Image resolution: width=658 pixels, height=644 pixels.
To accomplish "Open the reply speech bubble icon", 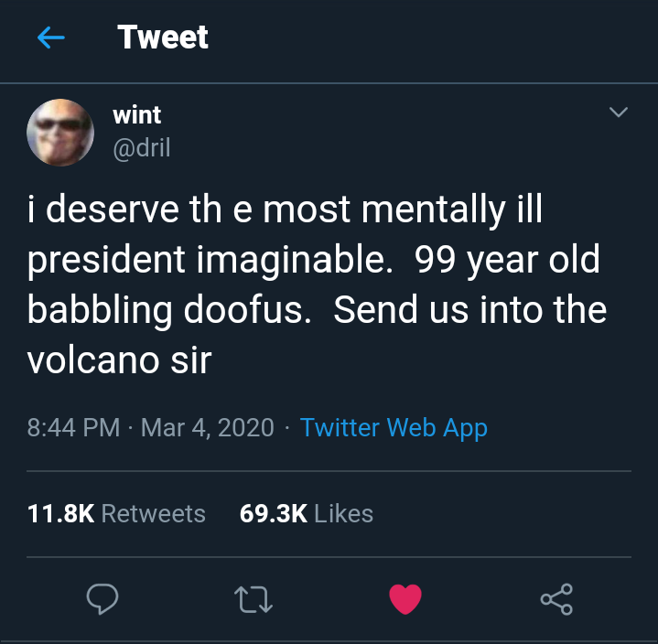I will [102, 598].
